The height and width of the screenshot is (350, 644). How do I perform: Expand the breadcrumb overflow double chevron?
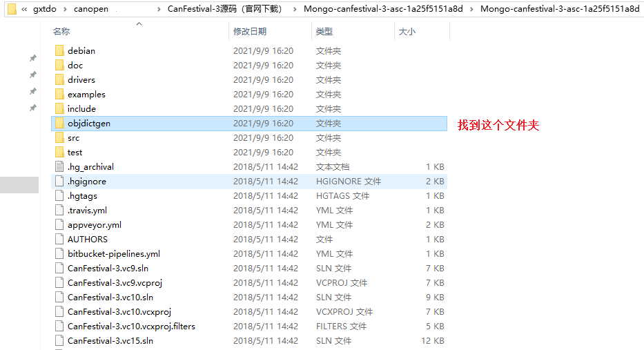pyautogui.click(x=25, y=9)
